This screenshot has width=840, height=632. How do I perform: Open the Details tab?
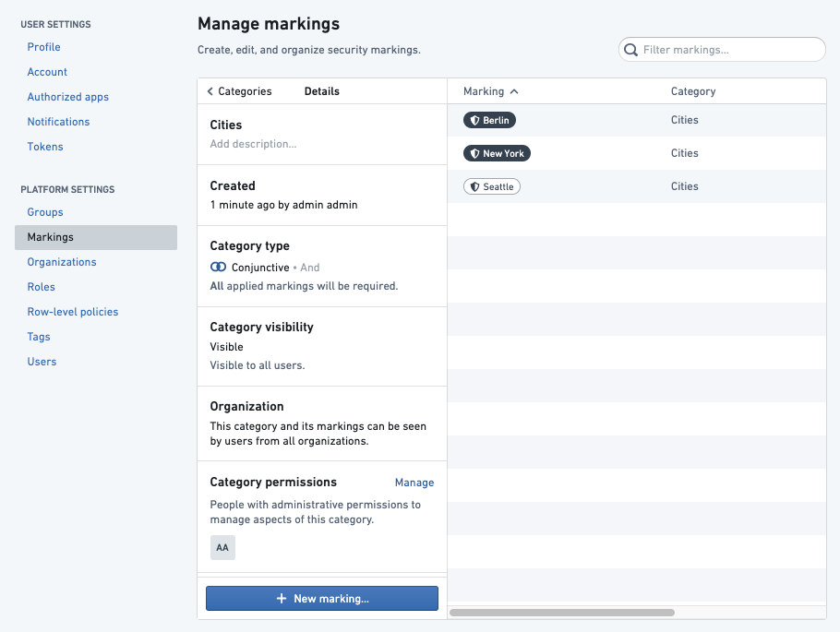click(322, 91)
